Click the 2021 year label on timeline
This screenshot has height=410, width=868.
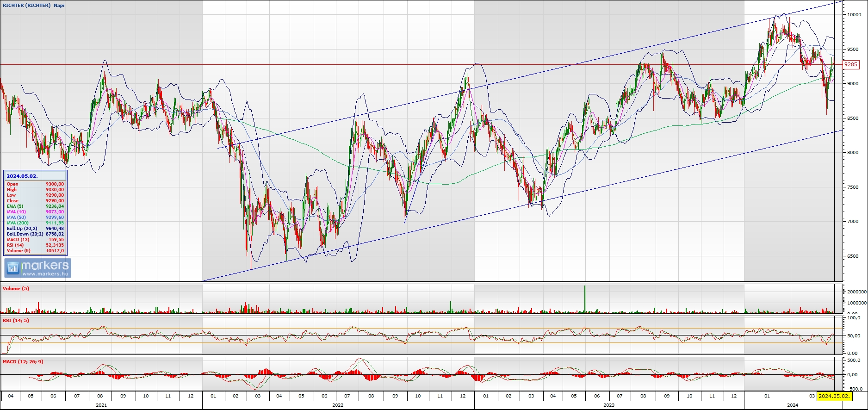(101, 405)
